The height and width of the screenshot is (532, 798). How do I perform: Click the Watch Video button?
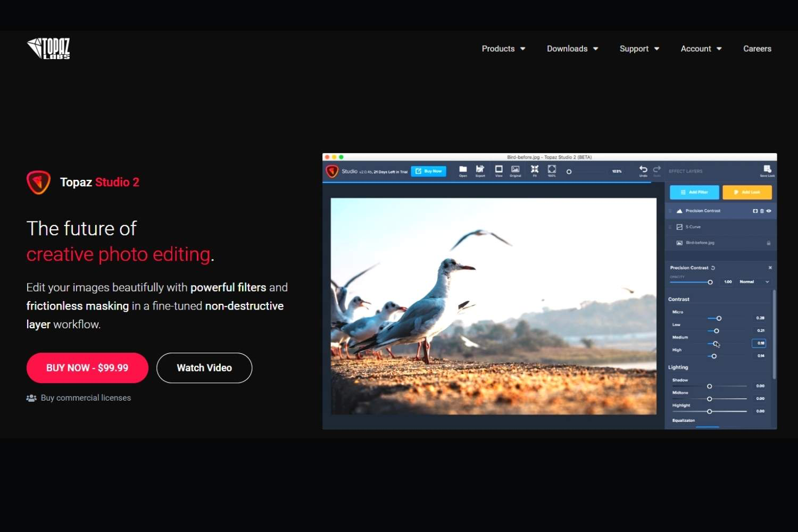(x=204, y=368)
